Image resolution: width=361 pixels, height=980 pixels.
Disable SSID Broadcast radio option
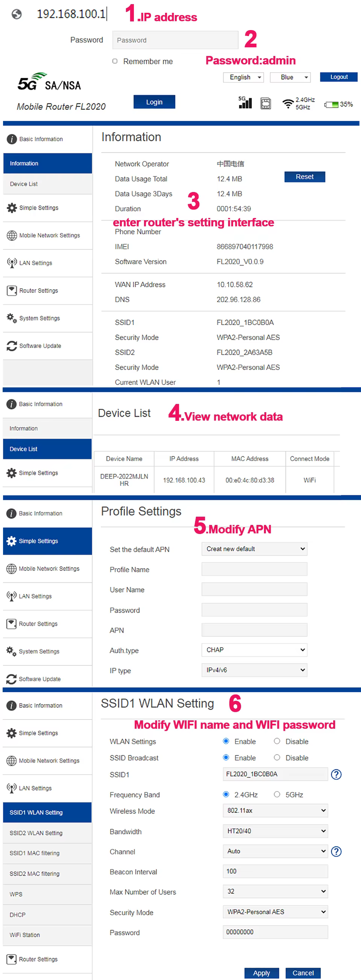[x=277, y=758]
